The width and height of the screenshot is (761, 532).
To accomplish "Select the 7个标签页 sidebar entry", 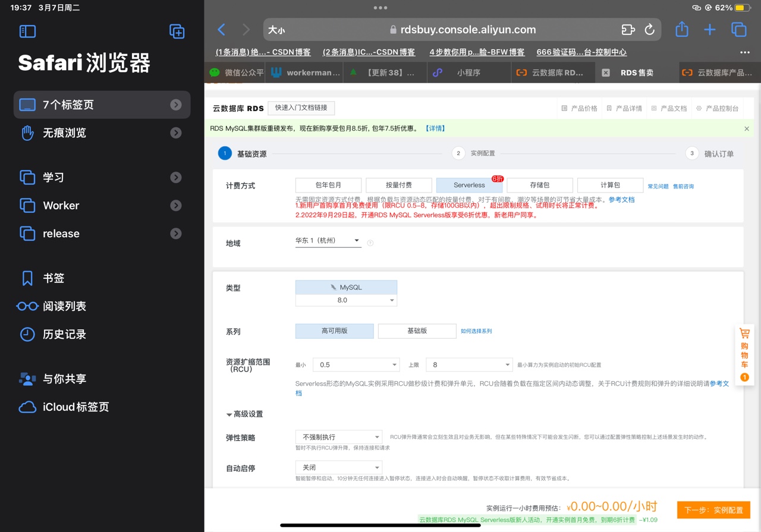I will (x=102, y=105).
